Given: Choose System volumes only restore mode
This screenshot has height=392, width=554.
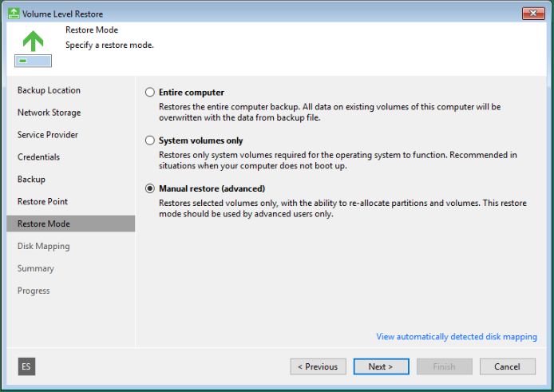Looking at the screenshot, I should click(x=150, y=141).
